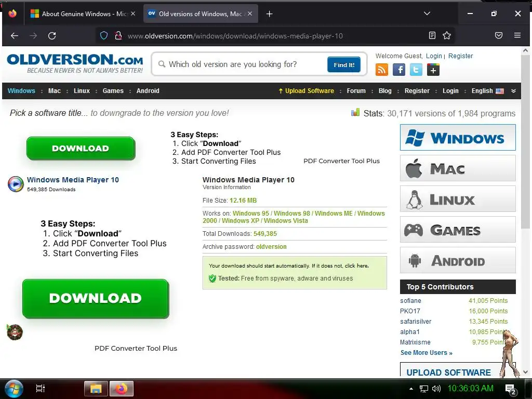Click the Login link near Welcome Guest

coord(434,56)
